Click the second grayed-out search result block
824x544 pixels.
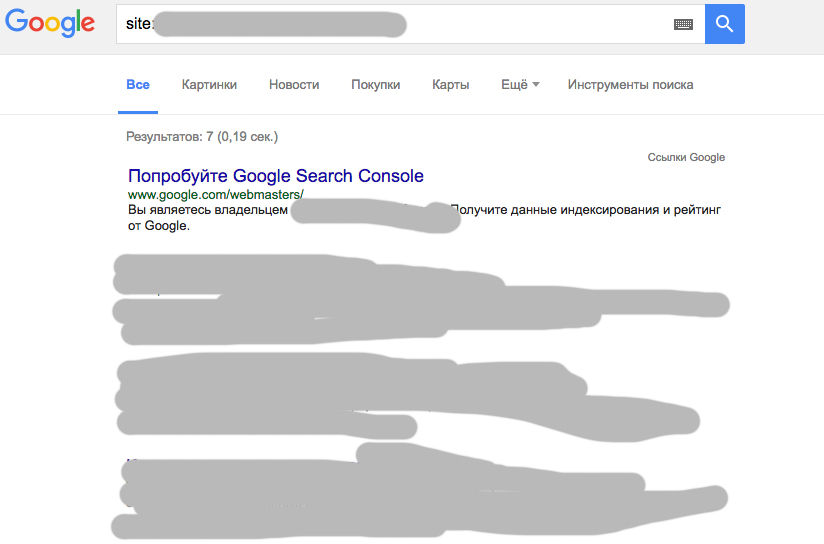coord(407,399)
